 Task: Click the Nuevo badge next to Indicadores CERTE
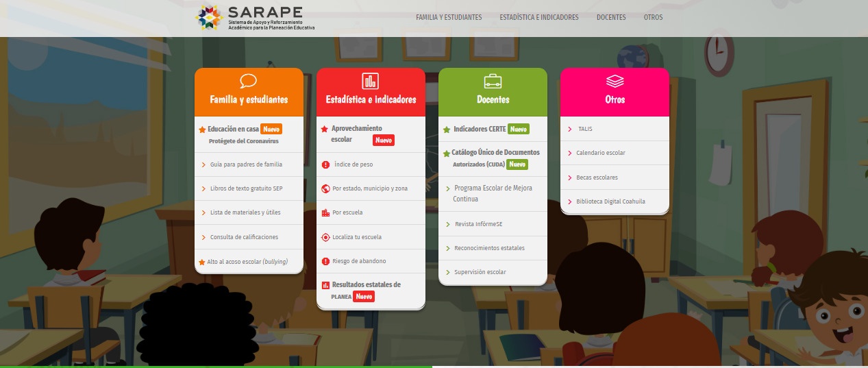click(x=519, y=129)
